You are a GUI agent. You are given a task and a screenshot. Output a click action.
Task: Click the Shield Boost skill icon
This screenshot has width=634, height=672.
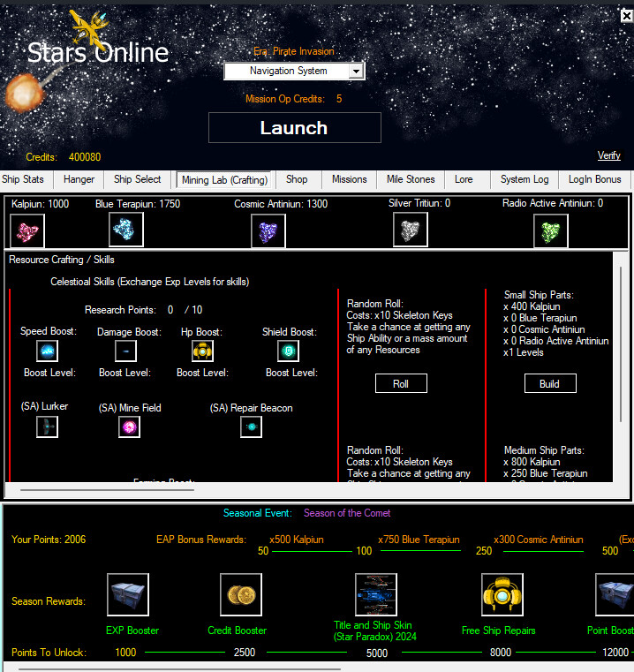point(288,351)
